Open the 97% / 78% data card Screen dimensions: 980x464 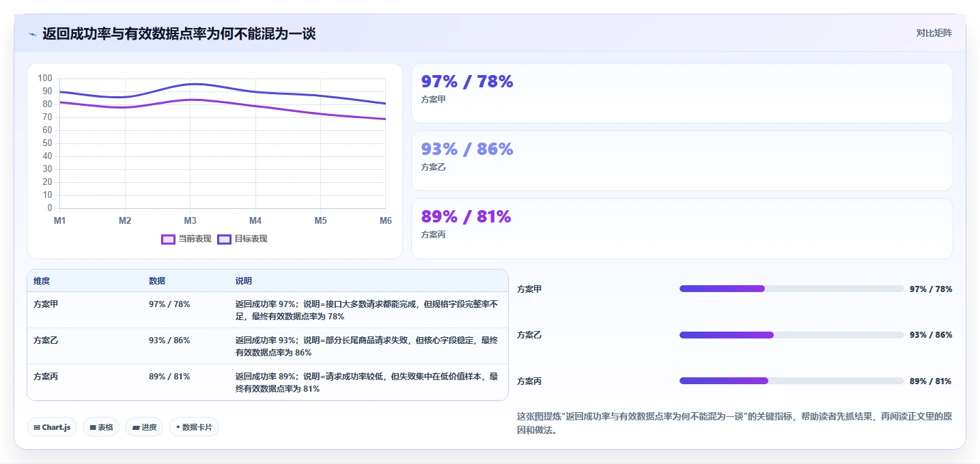click(682, 93)
